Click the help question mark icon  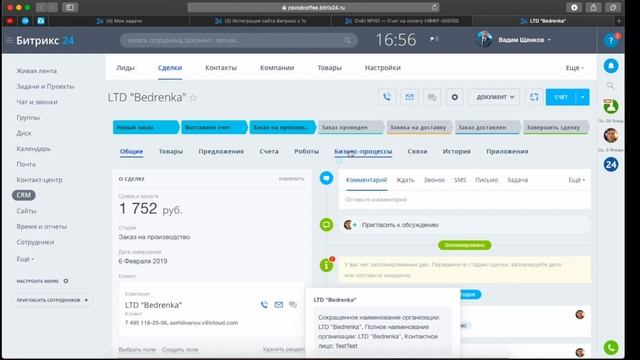tap(611, 40)
